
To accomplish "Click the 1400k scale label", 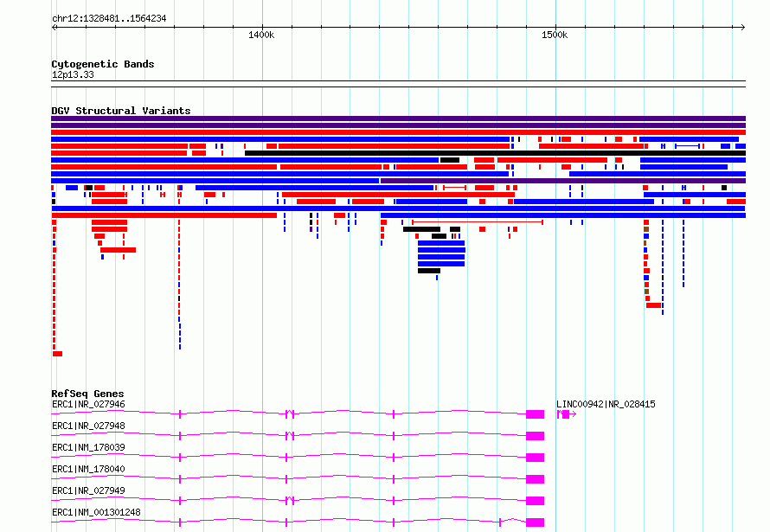I will (261, 35).
